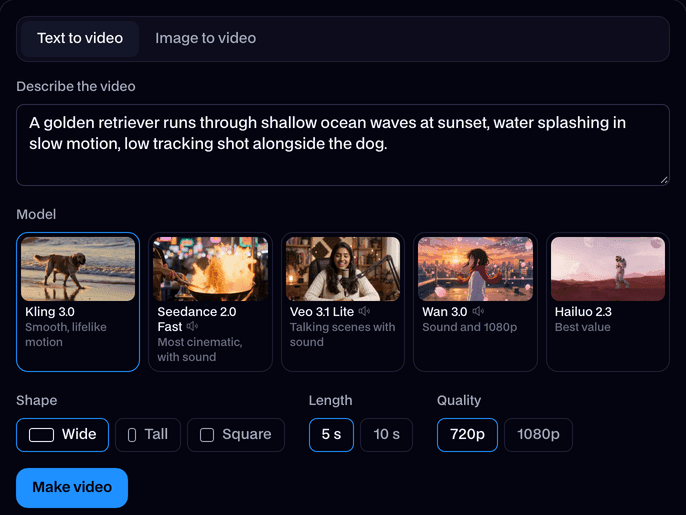Click 'Most cinematic, with sound' description
The height and width of the screenshot is (515, 686).
pos(200,349)
